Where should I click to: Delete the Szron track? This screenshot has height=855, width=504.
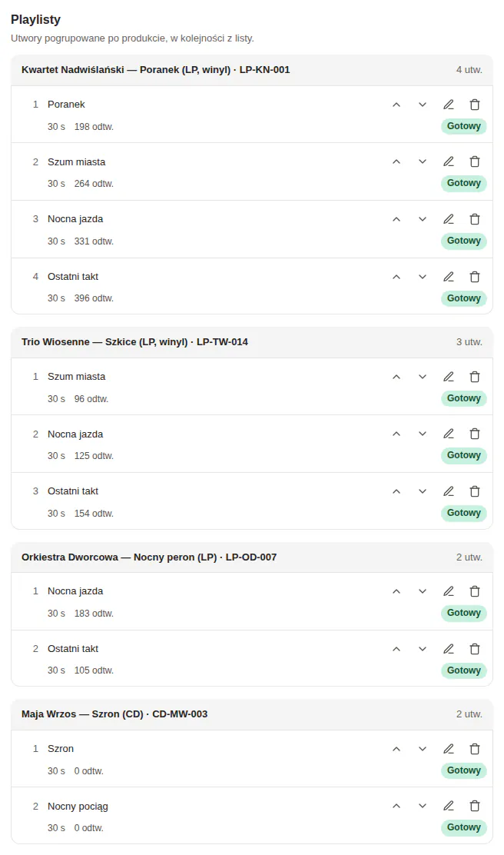coord(475,749)
